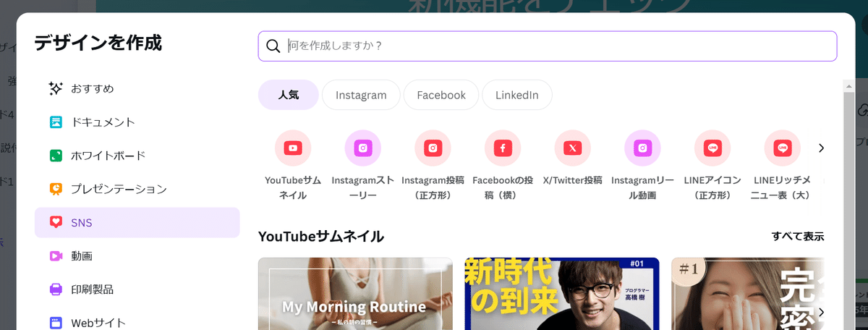
Task: Choose the LINEアイコン（正方形） icon
Action: [x=712, y=148]
